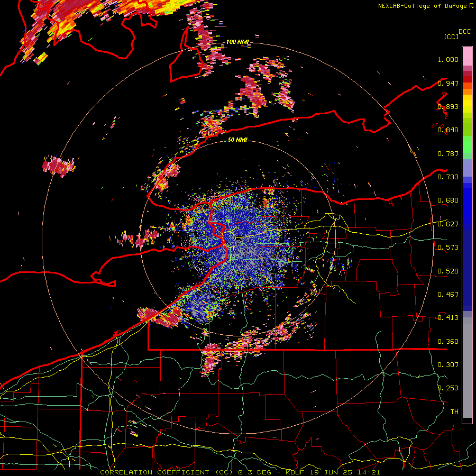Viewport: 476px width, 476px height.
Task: Click the 0.253 color scale value
Action: click(448, 388)
